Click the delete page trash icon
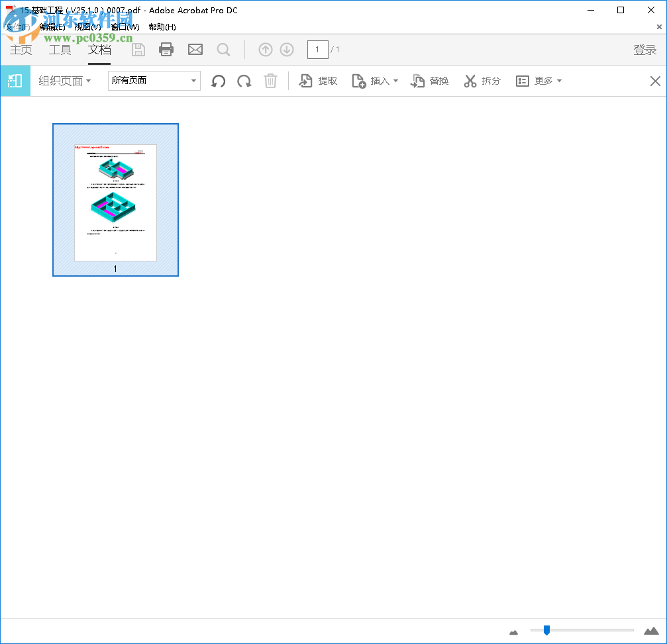 pos(270,81)
